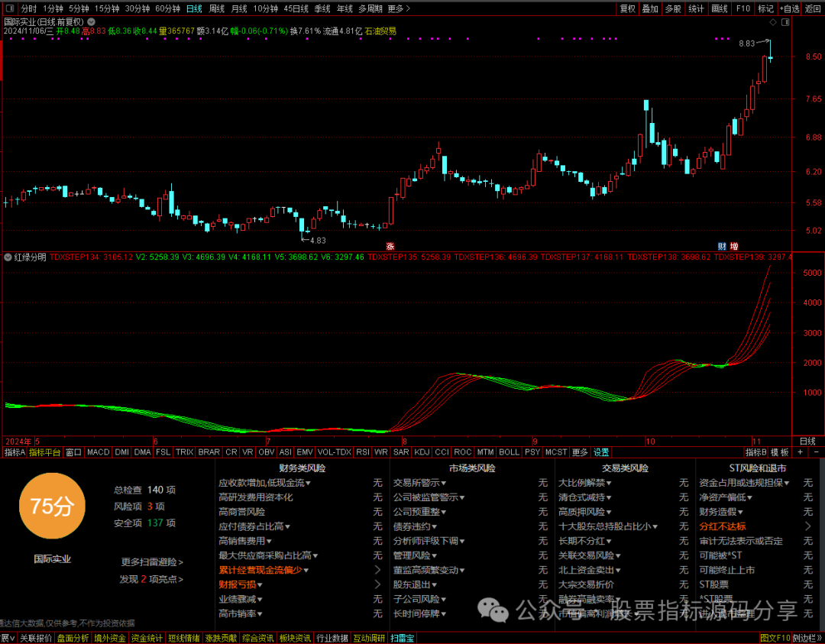Expand the 财报亏损 risk item
The height and width of the screenshot is (644, 825).
coord(241,584)
